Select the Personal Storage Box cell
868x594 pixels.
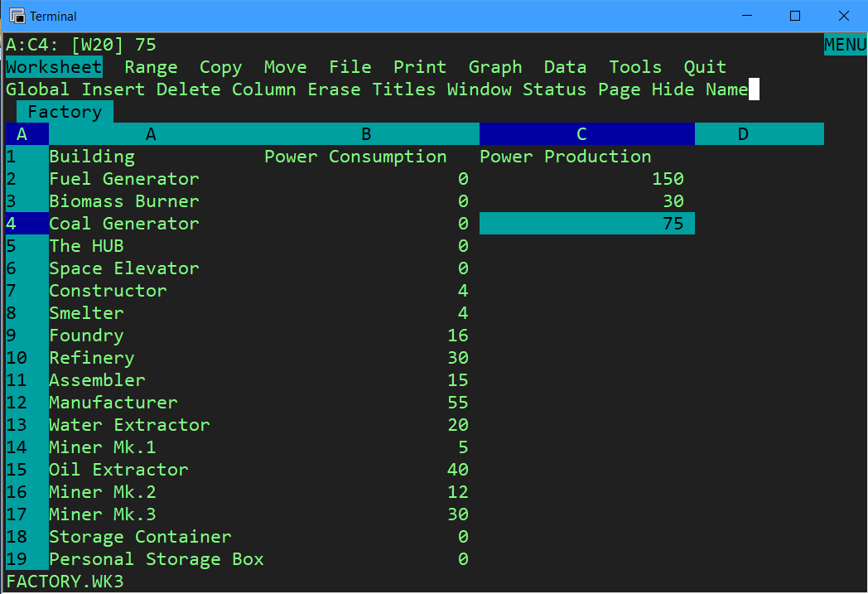point(156,559)
